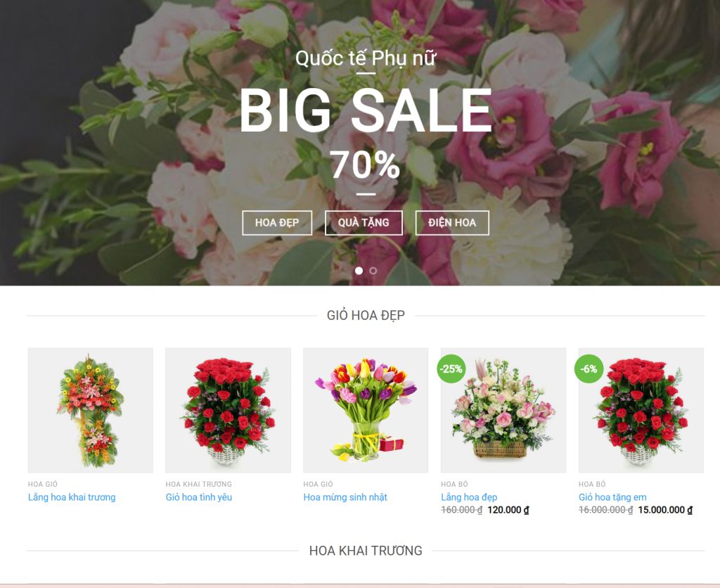Click the Lẵng hoa khai trương flower stand thumbnail
This screenshot has width=720, height=588.
click(91, 410)
